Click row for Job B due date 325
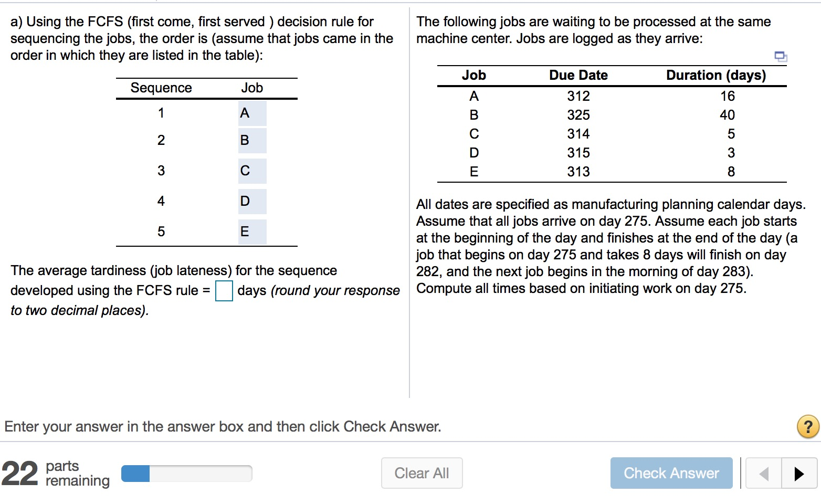 578,114
